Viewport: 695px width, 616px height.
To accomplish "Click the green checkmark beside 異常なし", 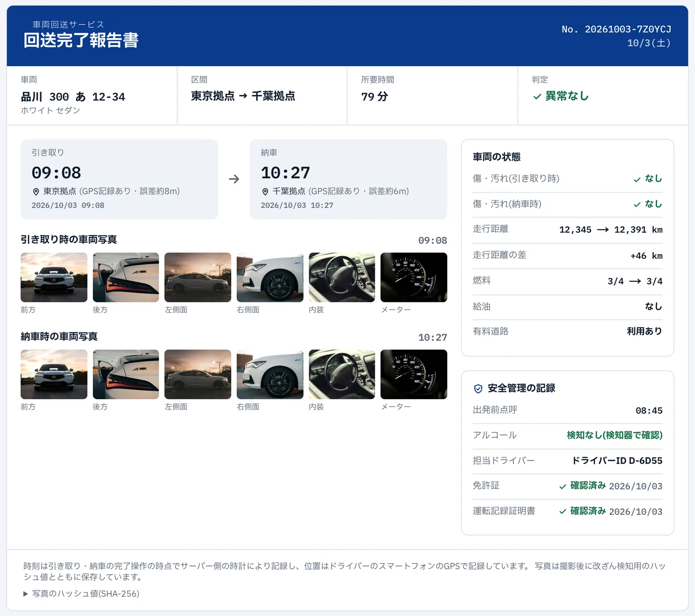I will tap(537, 97).
